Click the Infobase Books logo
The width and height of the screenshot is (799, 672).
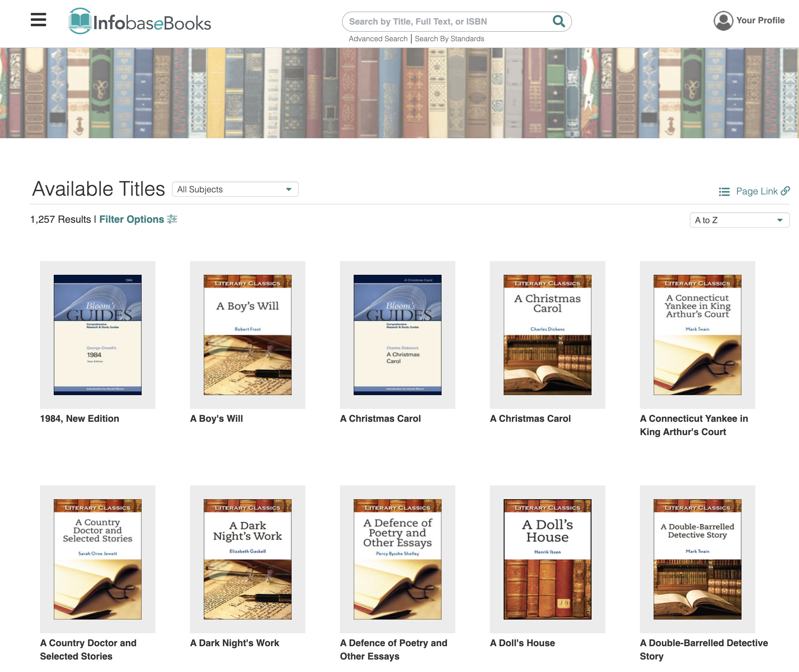coord(140,21)
